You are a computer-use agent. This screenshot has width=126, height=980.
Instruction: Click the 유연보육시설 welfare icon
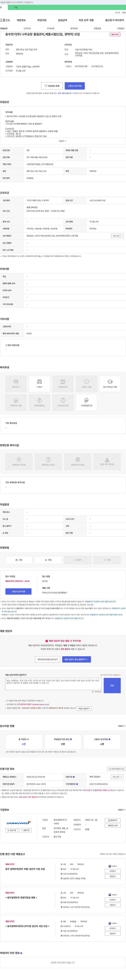coord(63,403)
